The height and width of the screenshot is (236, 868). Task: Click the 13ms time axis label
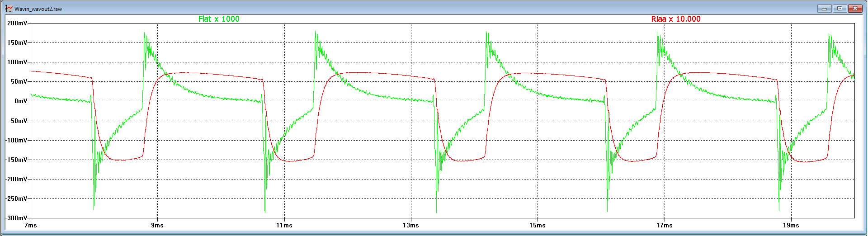click(x=411, y=225)
